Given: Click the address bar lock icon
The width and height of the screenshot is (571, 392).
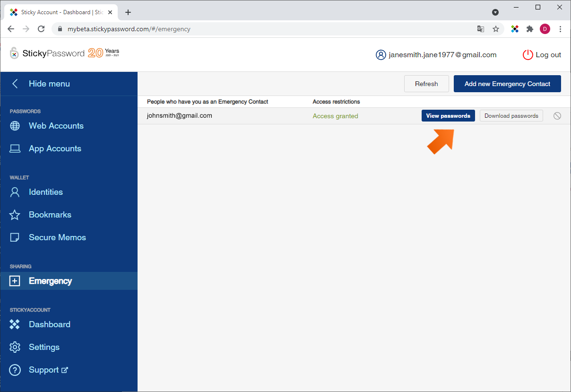Looking at the screenshot, I should tap(60, 29).
